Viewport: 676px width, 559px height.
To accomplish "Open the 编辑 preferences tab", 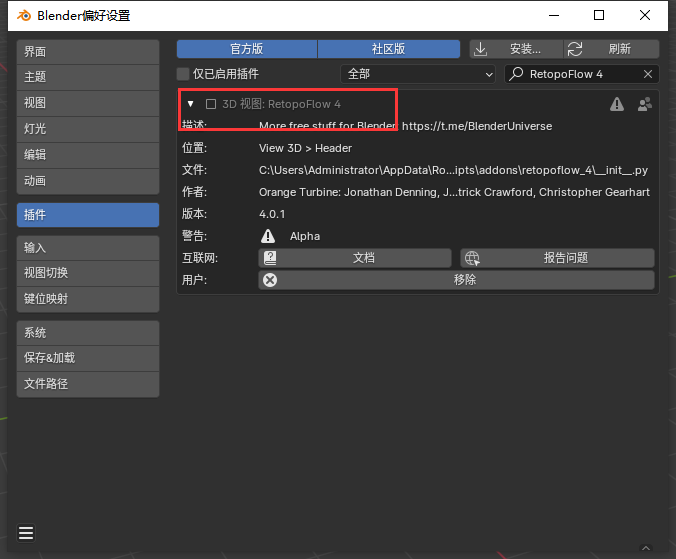I will pyautogui.click(x=88, y=155).
